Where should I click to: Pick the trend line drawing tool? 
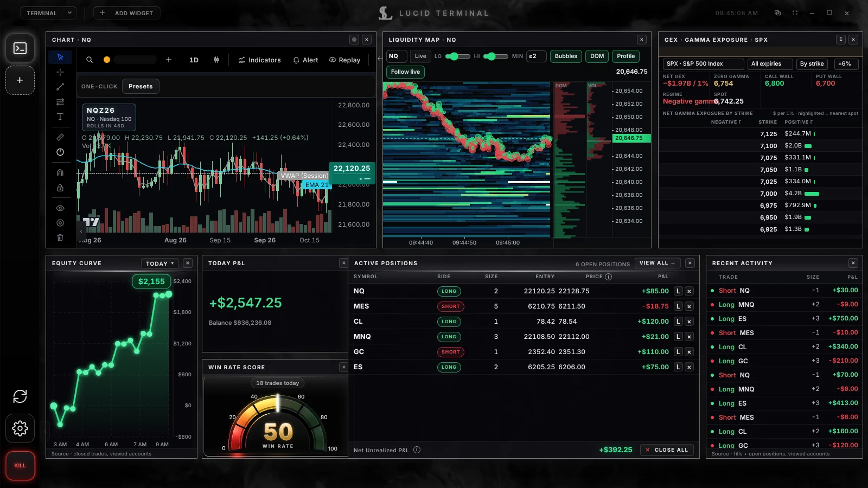pos(60,87)
